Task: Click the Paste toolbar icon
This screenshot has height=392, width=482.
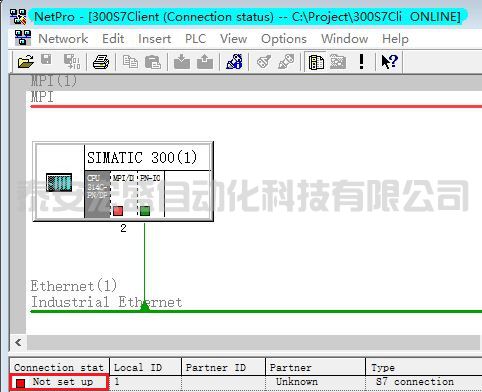Action: [153, 62]
